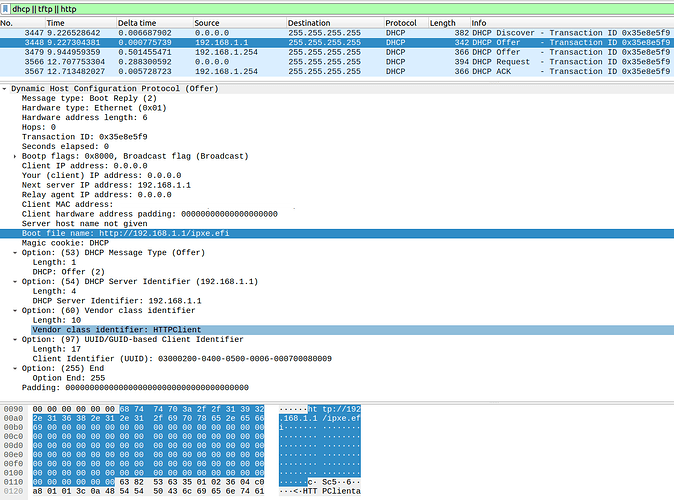The image size is (674, 500).
Task: Click hex dump offset row 0120
Action: tap(13, 491)
